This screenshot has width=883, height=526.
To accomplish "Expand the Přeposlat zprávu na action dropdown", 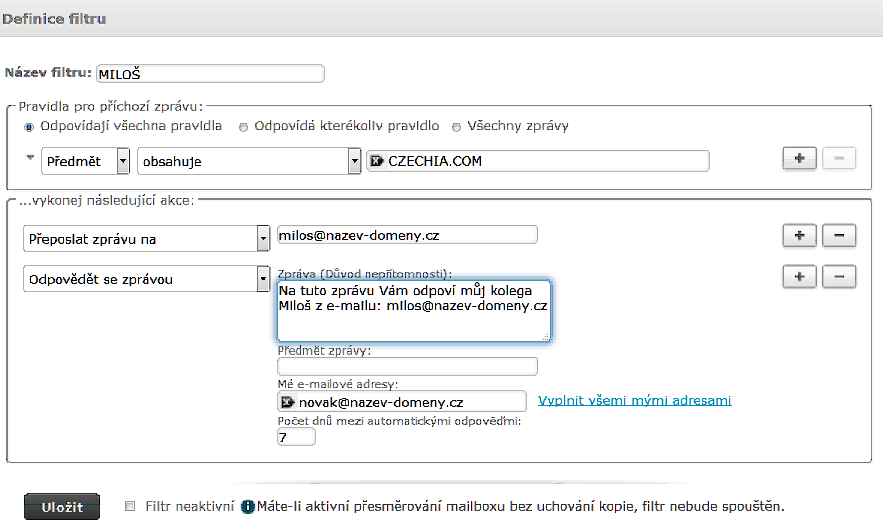I will pos(263,239).
